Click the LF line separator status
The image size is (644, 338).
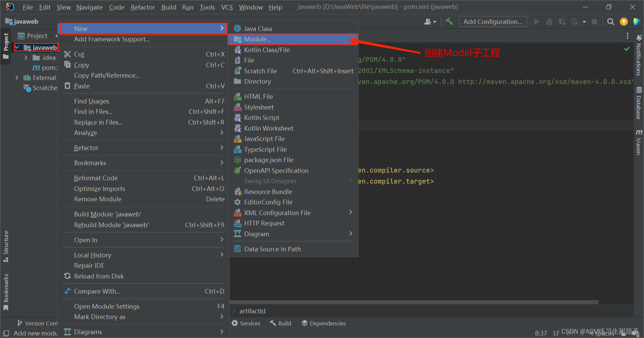coord(556,333)
